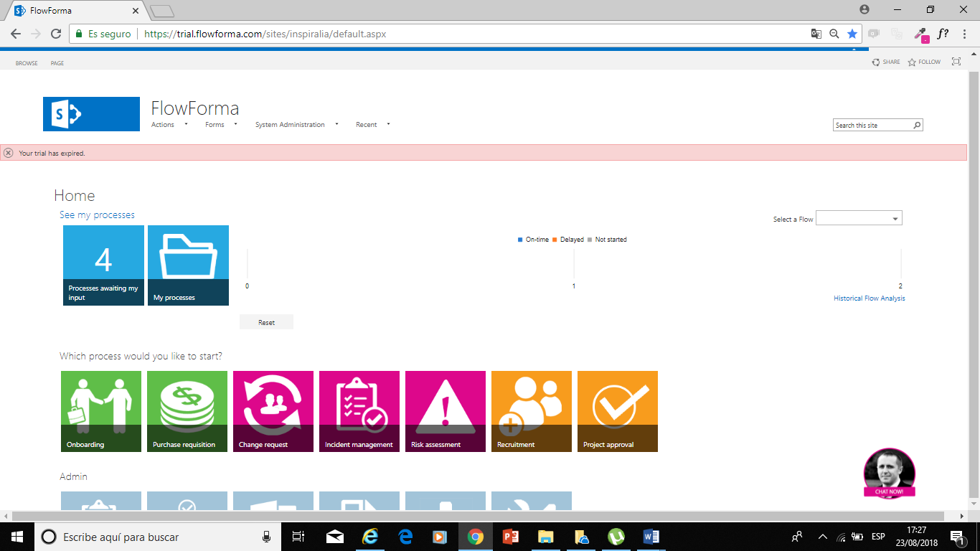Follow the Historical Flow Analysis link

pos(869,298)
